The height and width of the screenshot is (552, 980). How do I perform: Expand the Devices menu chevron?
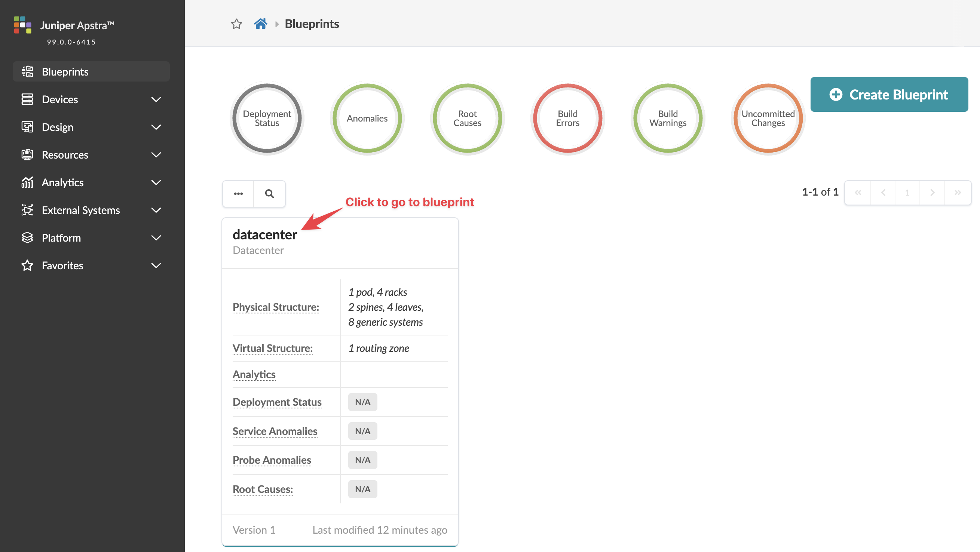(x=156, y=99)
